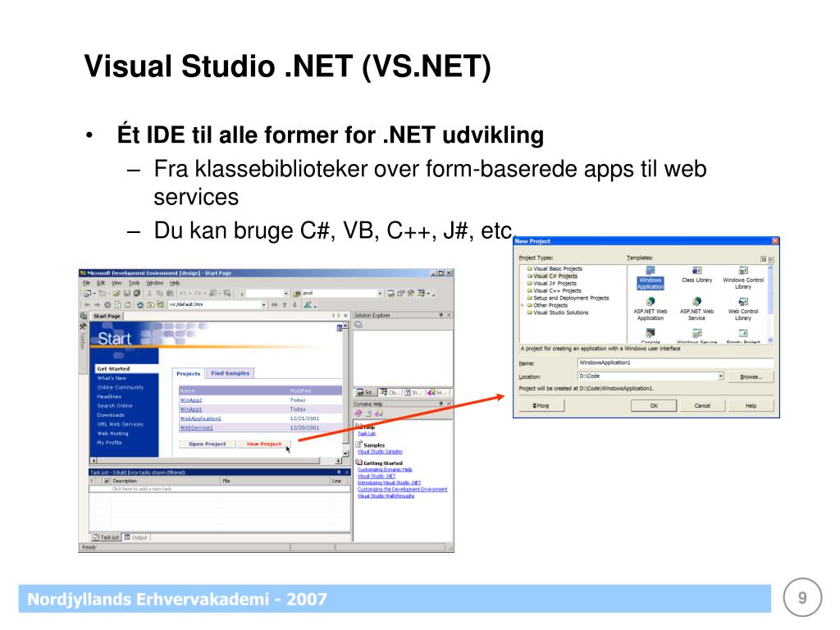Viewport: 840px width, 630px height.
Task: Click the Solution Explorer toolbar icon
Action: pos(358,325)
